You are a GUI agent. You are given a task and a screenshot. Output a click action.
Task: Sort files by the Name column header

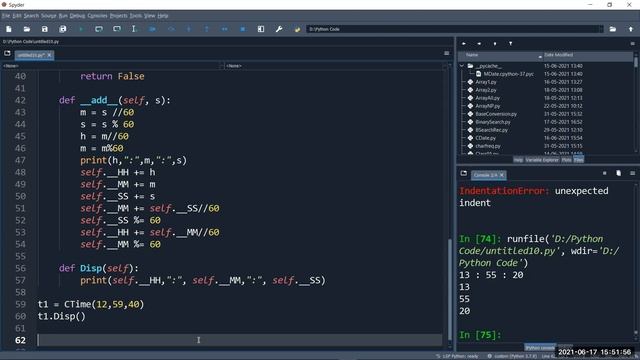pyautogui.click(x=500, y=55)
